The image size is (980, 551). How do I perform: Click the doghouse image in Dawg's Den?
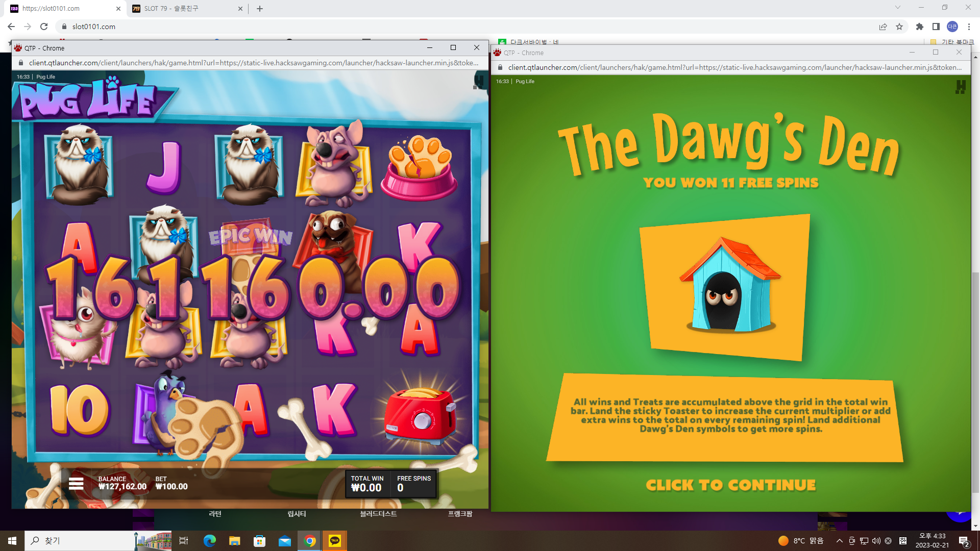[x=729, y=285]
